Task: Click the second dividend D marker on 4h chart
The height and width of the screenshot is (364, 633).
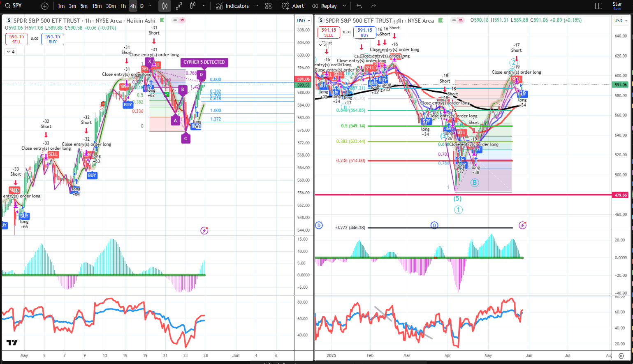Action: (434, 225)
